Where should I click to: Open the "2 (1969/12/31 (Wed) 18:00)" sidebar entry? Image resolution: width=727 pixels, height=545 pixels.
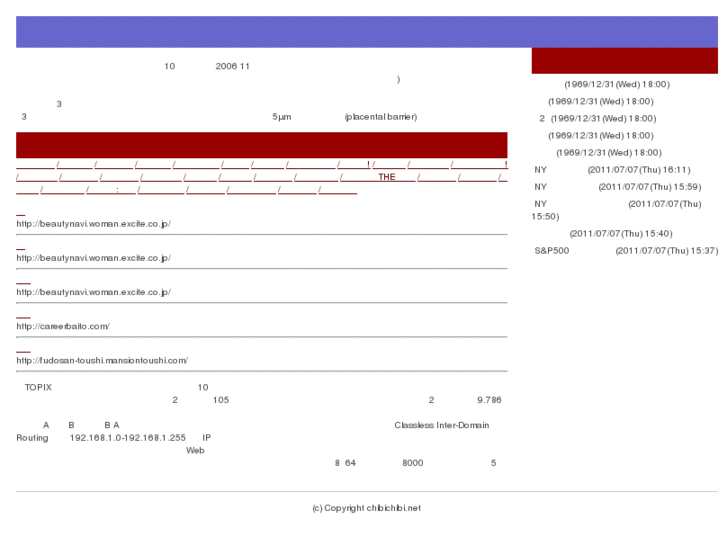[598, 119]
